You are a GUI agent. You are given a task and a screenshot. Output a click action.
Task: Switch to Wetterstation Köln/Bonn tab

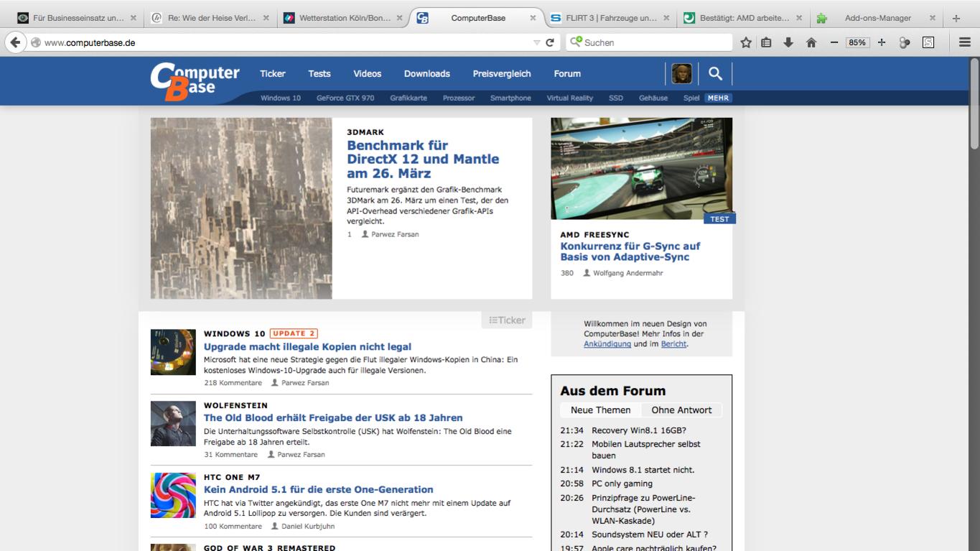[345, 18]
